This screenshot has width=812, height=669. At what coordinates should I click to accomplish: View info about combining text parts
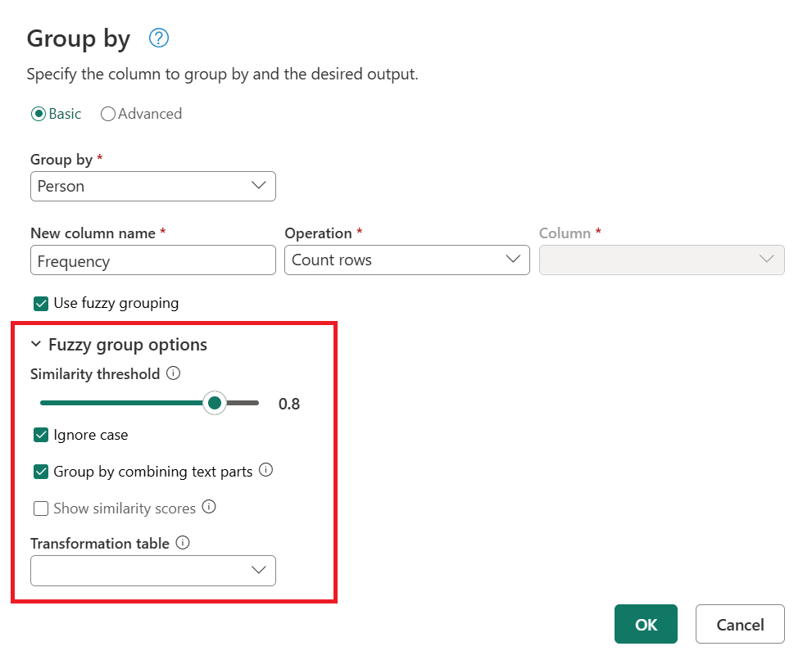pyautogui.click(x=267, y=470)
